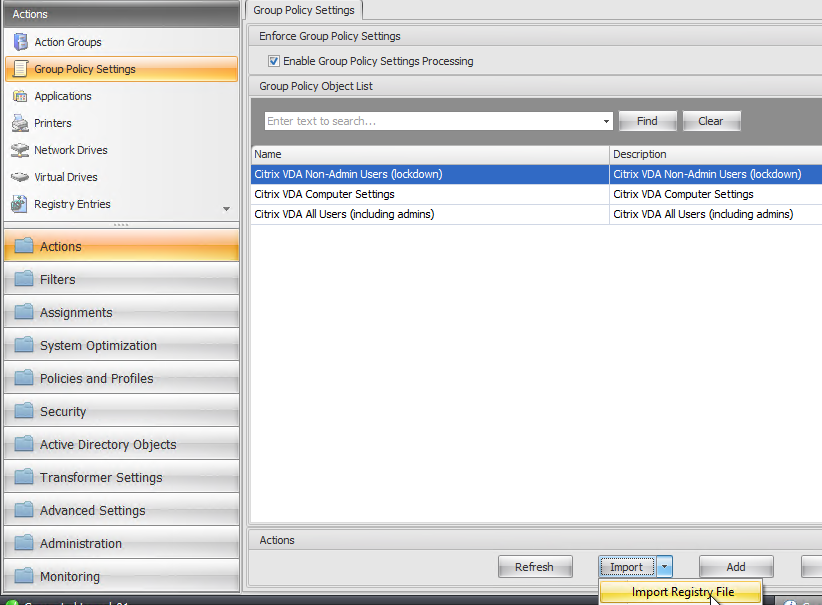
Task: Sort by the Description column header
Action: click(716, 154)
